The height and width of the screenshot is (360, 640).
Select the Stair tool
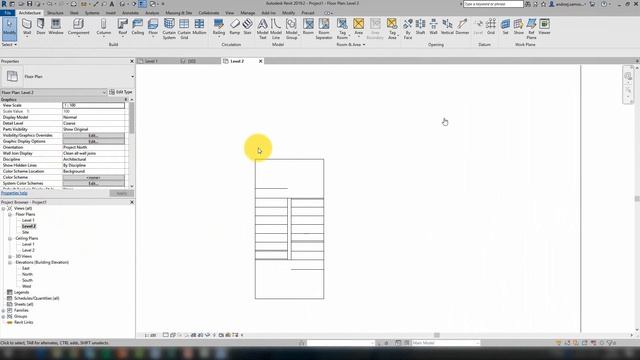click(247, 27)
